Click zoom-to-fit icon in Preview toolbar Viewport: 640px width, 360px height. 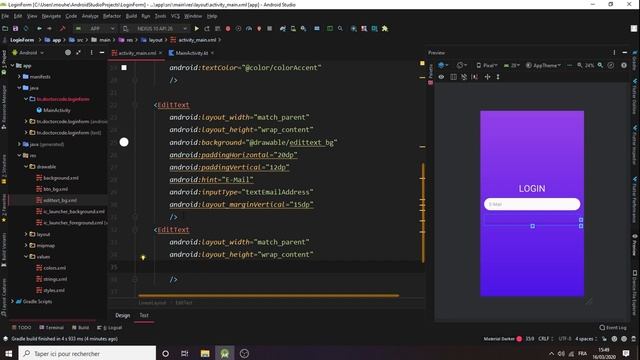click(x=611, y=65)
